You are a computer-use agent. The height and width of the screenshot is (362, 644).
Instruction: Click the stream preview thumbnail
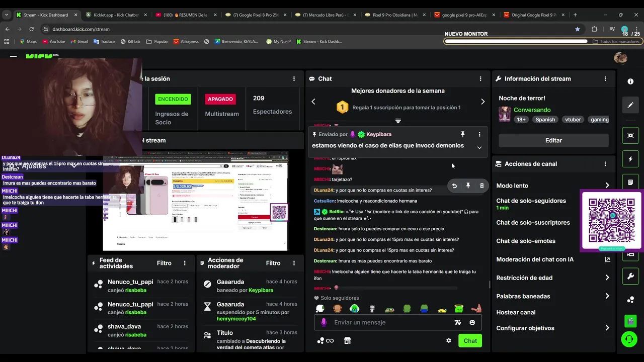pyautogui.click(x=195, y=201)
